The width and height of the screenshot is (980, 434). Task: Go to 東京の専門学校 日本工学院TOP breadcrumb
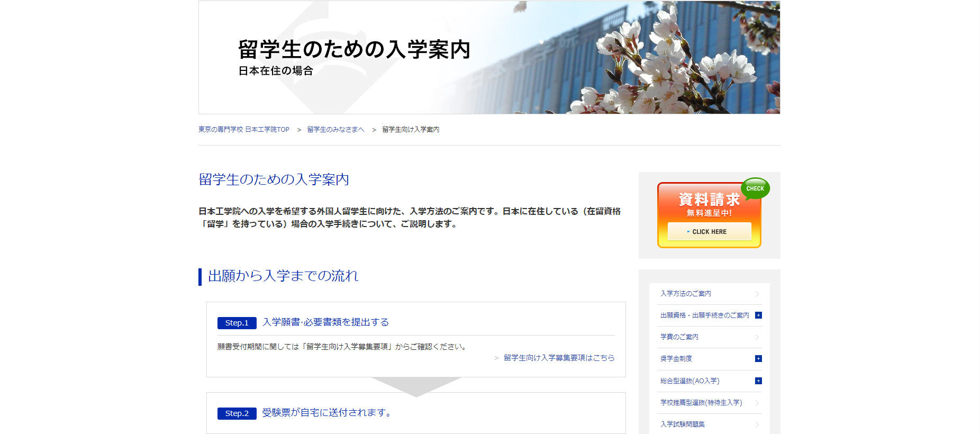[x=244, y=130]
